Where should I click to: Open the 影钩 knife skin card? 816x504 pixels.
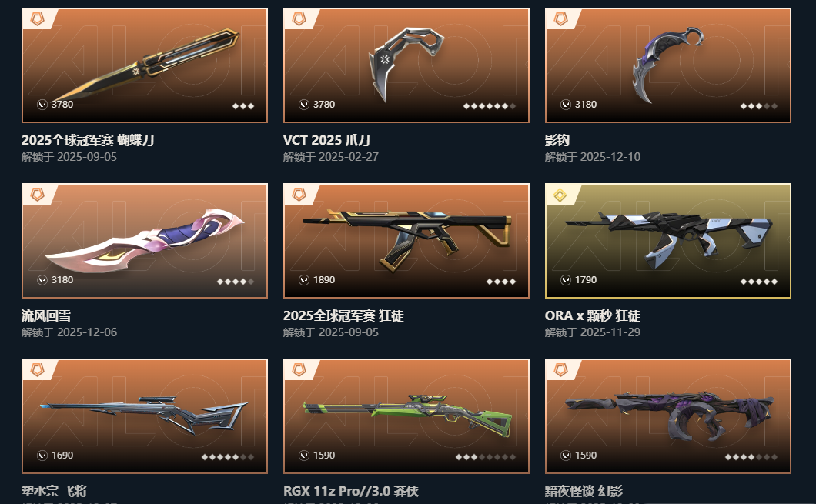coord(667,65)
